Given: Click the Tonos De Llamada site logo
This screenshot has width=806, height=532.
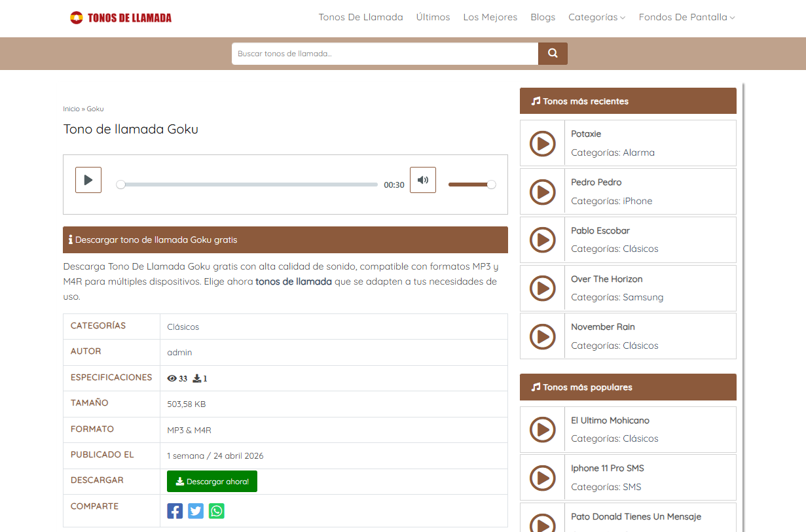Looking at the screenshot, I should 120,18.
